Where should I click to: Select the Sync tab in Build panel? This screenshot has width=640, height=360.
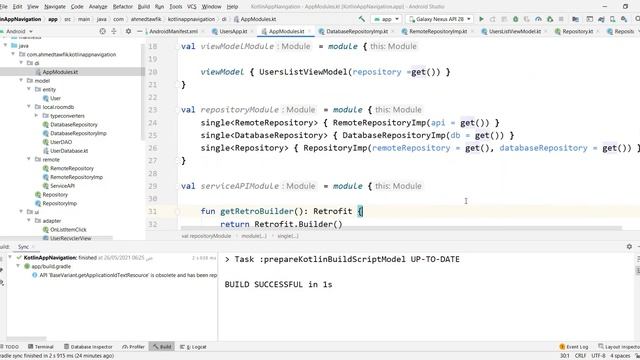(x=23, y=247)
